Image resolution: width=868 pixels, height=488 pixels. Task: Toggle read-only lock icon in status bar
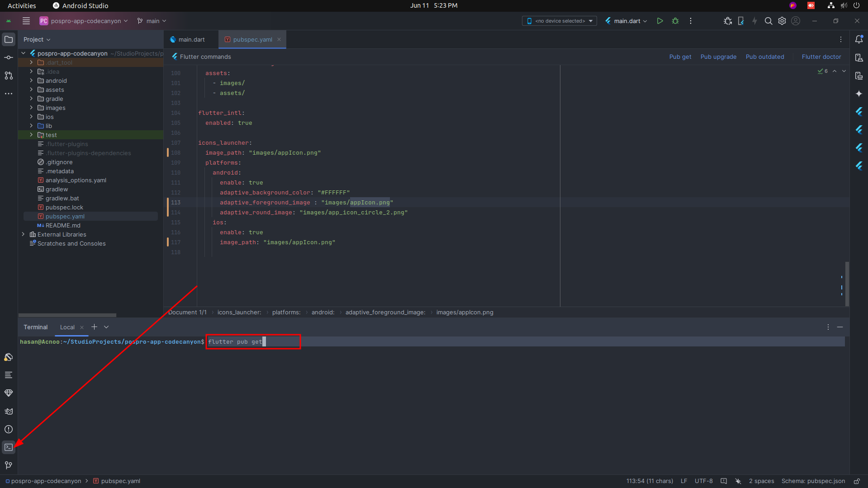[857, 481]
